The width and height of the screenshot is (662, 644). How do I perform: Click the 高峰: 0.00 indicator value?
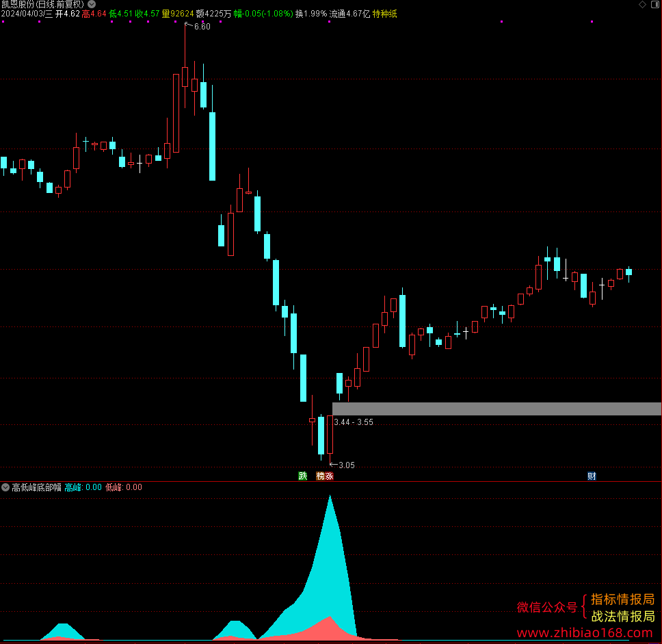pos(83,487)
